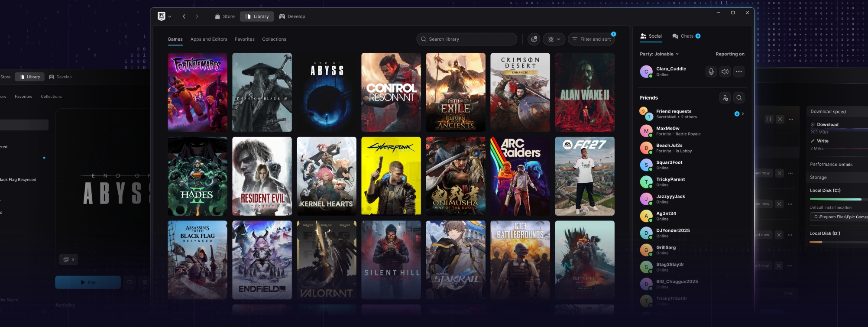Open the screenshots count icon showing 9
The height and width of the screenshot is (327, 868).
coord(69,259)
